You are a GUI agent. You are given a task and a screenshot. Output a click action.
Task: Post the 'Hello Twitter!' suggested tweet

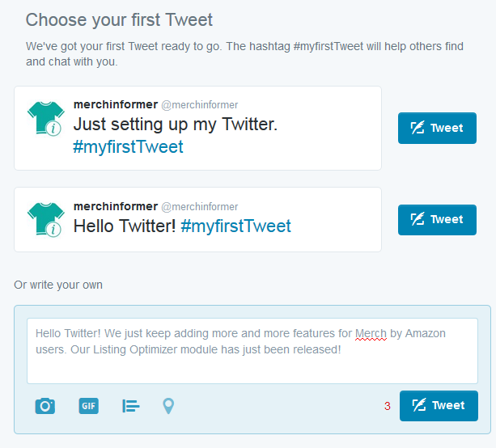(437, 220)
